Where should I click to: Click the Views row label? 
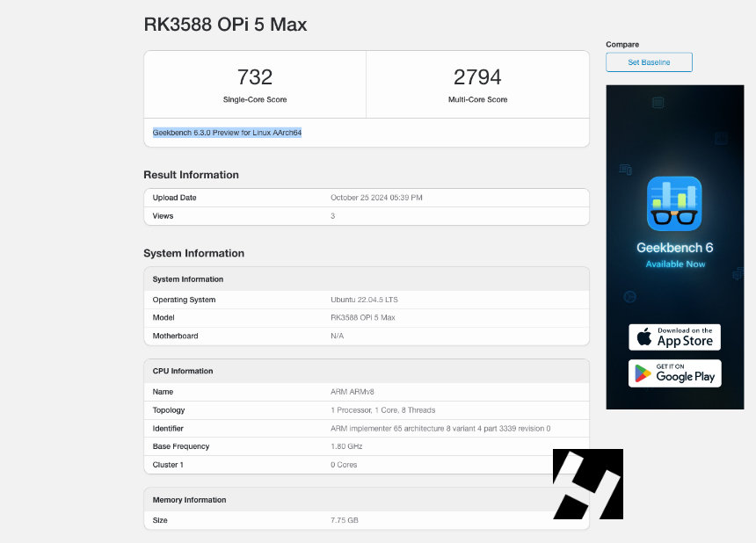(163, 216)
